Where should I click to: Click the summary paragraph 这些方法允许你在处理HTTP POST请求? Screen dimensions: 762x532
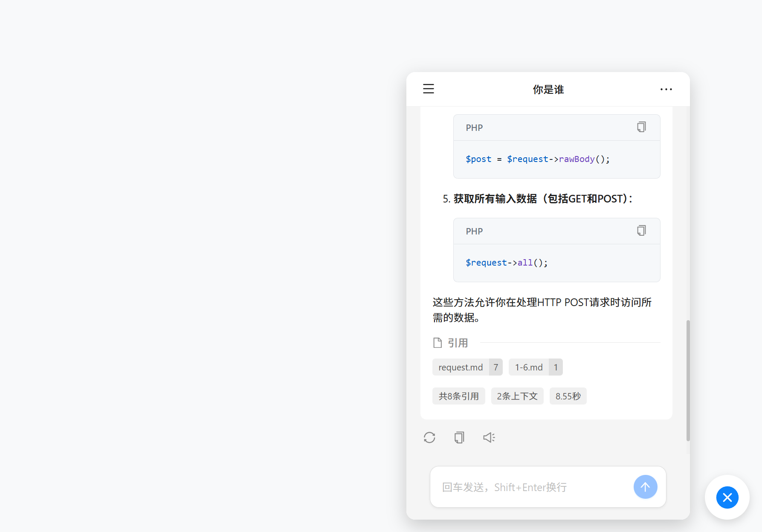(542, 310)
